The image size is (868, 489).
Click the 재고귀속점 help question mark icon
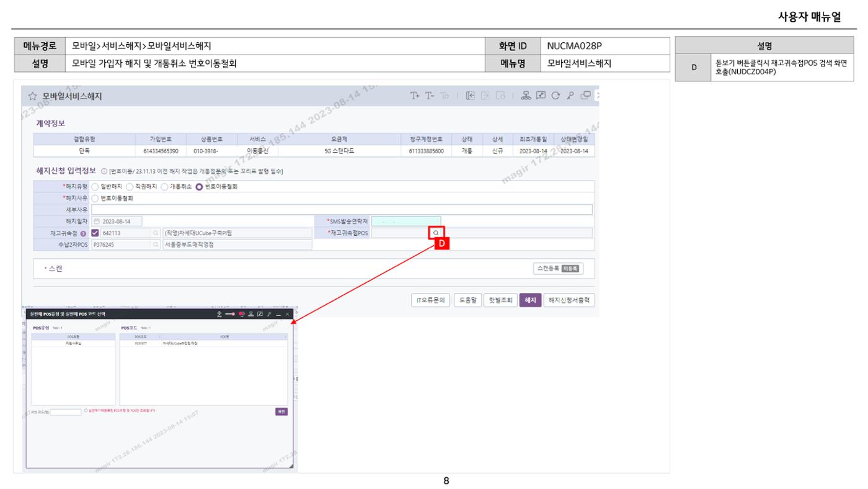82,233
